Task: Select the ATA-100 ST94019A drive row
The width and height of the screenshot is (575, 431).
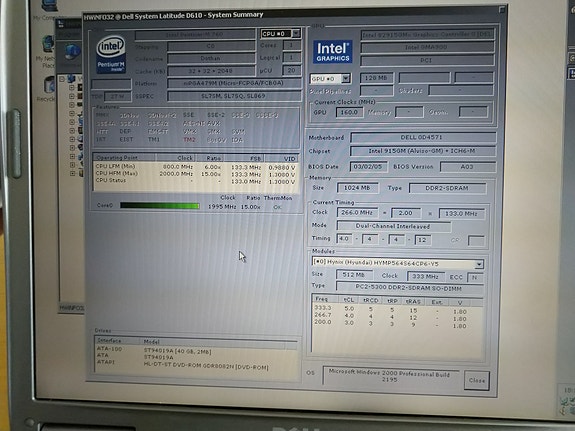Action: click(x=195, y=350)
